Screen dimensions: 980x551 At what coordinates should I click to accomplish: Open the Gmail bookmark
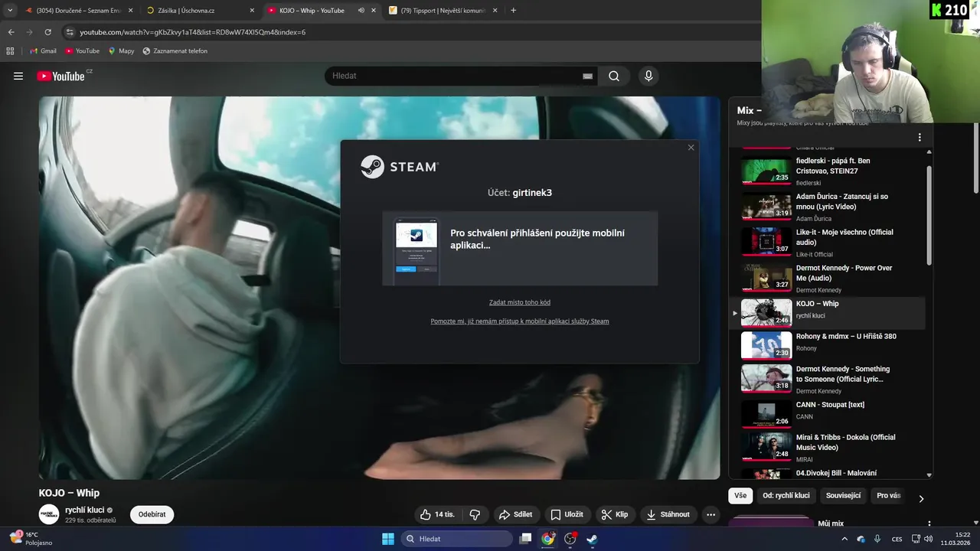click(x=43, y=51)
